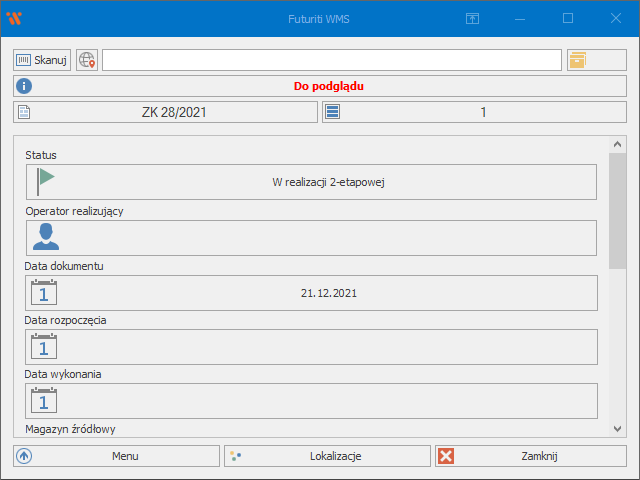Open the Menu button
Screen dimensions: 640x480
[116, 456]
